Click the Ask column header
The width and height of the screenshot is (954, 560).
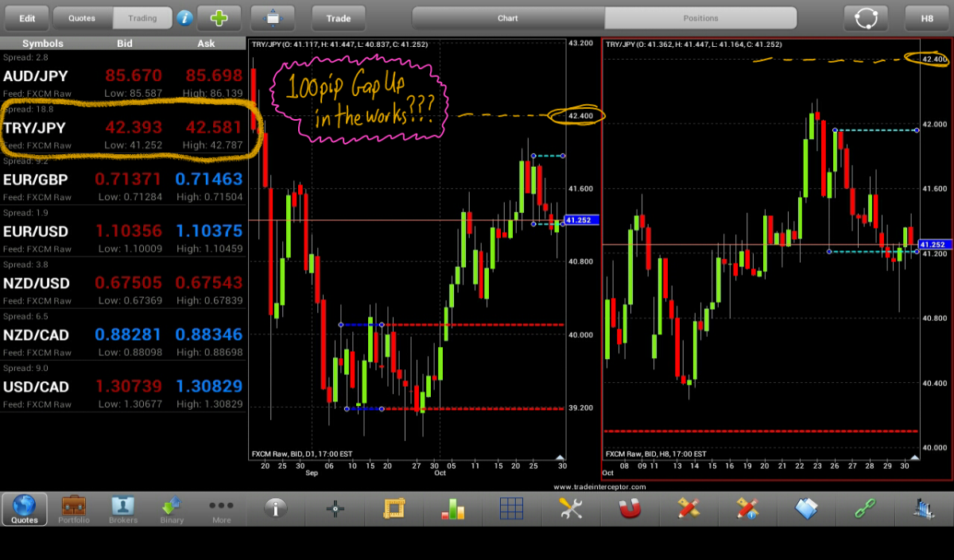click(206, 44)
